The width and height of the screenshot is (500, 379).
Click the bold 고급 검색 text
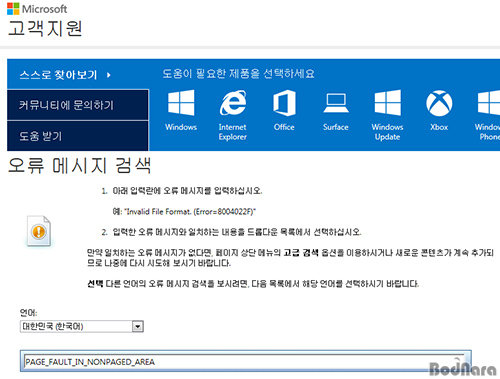click(x=301, y=253)
